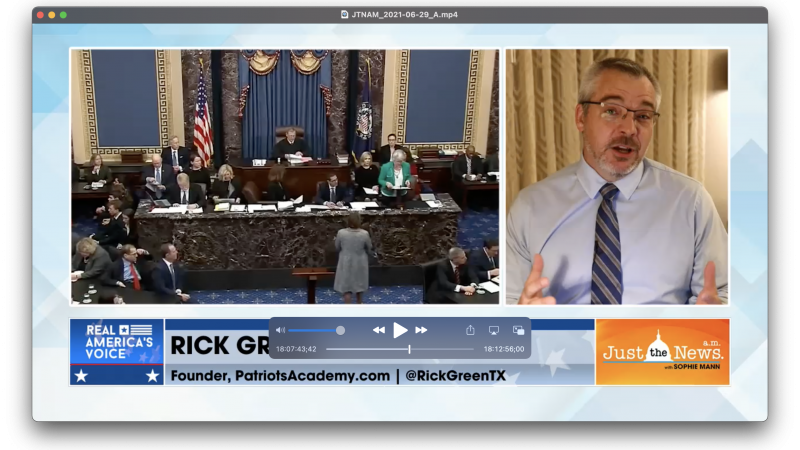This screenshot has width=800, height=450.
Task: Enable picture-in-picture mode
Action: (518, 330)
